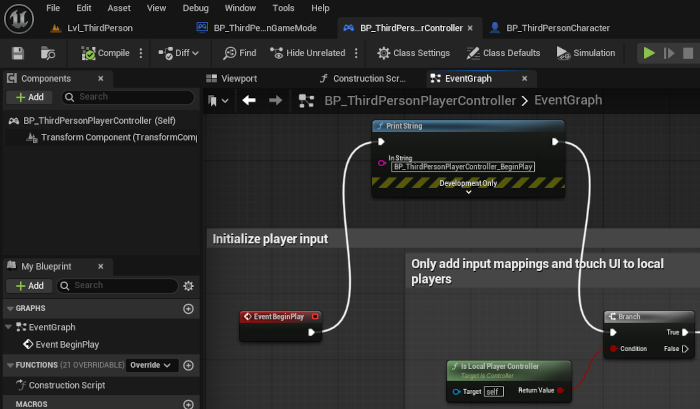Toggle the Branch Condition pin
700x409 pixels.
pos(613,348)
